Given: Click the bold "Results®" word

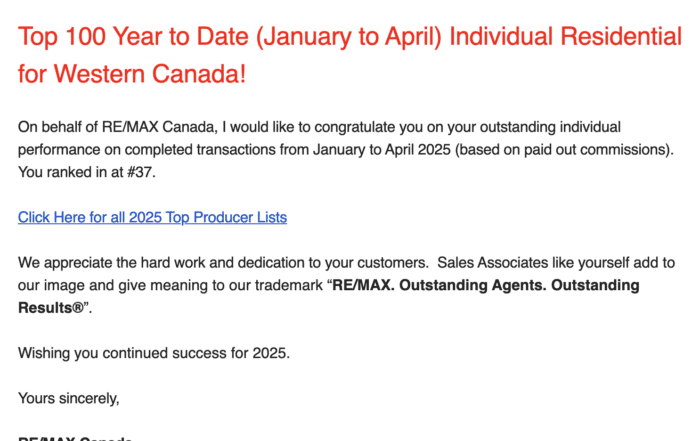Looking at the screenshot, I should point(51,308).
